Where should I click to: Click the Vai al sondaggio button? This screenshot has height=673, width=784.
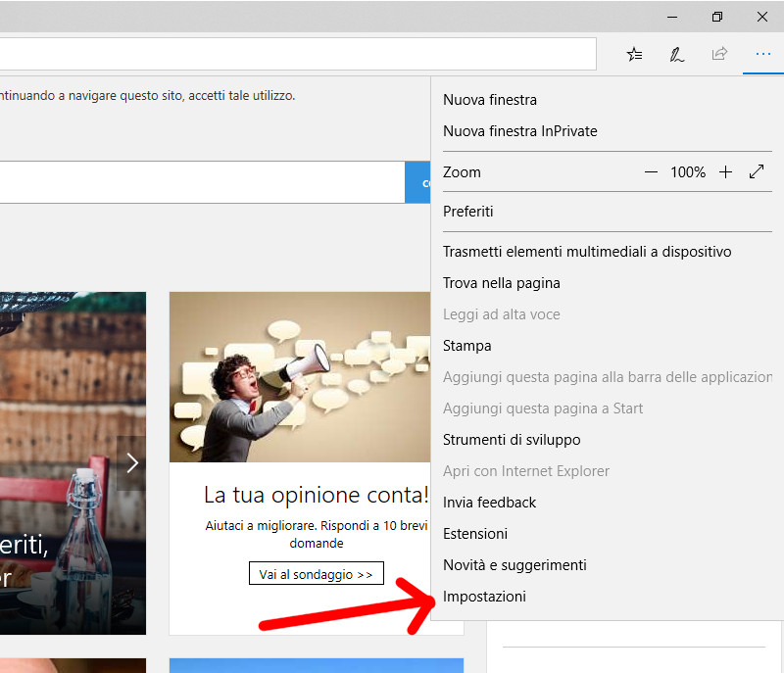tap(316, 574)
